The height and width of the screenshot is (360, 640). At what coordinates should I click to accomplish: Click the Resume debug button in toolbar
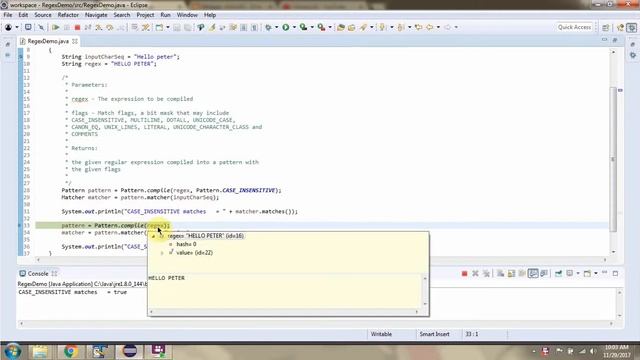pos(56,27)
